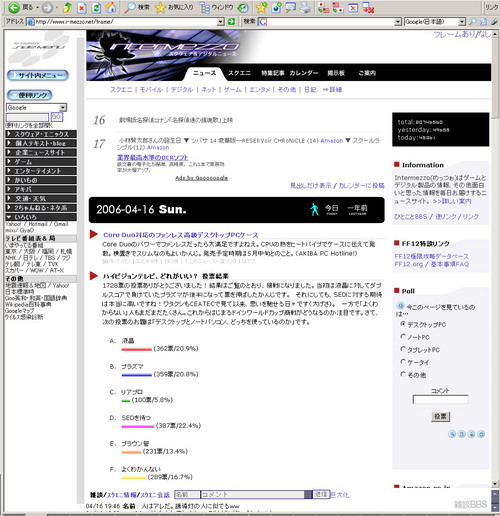Click the cyan walking man icon in date header

click(314, 209)
